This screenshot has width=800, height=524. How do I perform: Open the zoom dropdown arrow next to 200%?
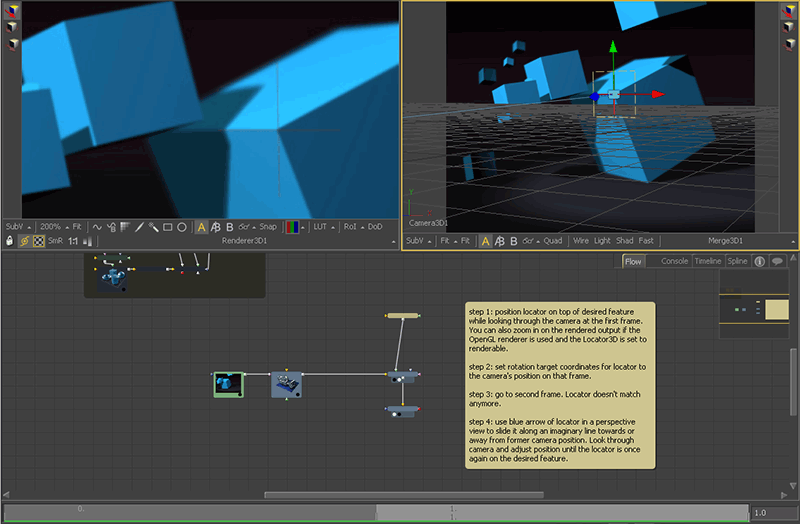[x=67, y=228]
